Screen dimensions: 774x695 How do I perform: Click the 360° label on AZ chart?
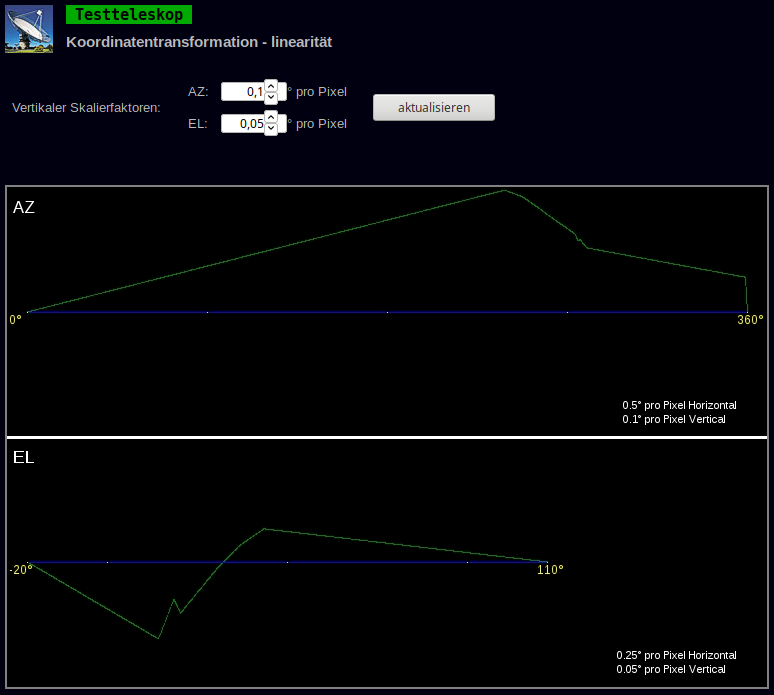(750, 320)
